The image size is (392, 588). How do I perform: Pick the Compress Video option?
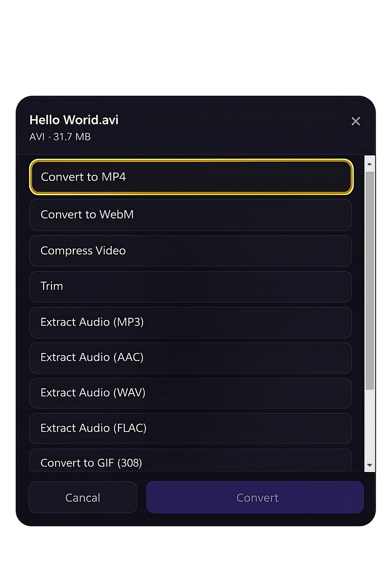point(191,251)
